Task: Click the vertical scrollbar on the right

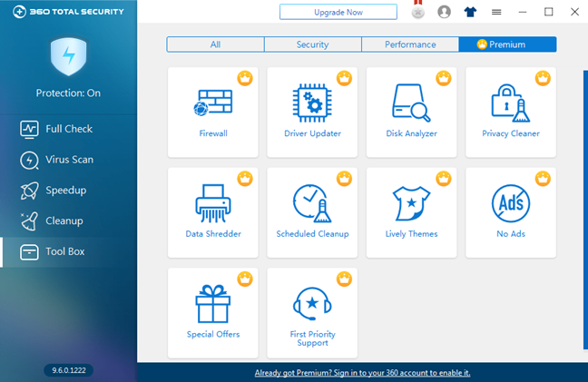Action: [585, 210]
